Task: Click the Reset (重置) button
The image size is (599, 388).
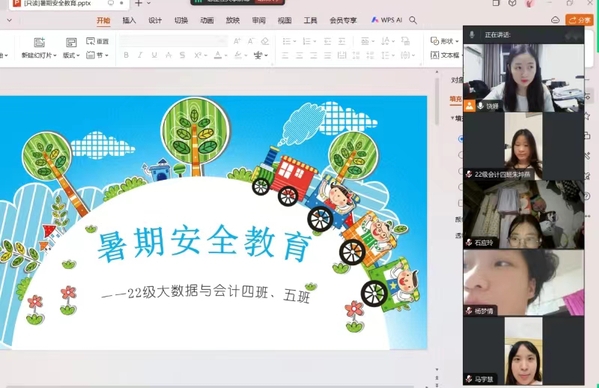Action: click(97, 41)
